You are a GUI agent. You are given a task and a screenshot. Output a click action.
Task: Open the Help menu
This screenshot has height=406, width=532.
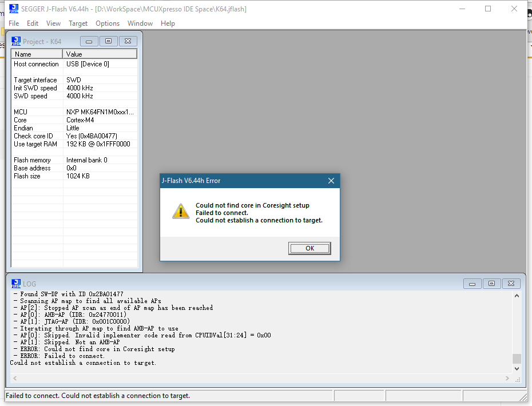pyautogui.click(x=168, y=23)
